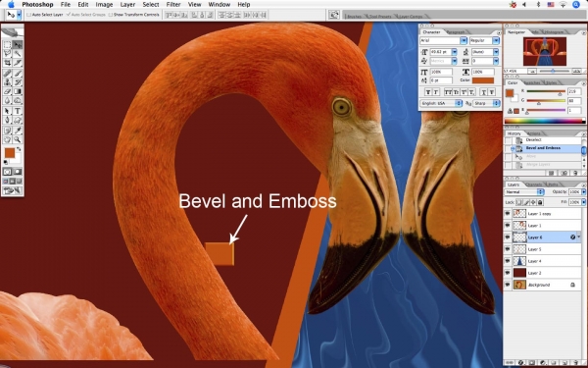Enable Auto Select Layer checkbox
Image resolution: width=588 pixels, height=368 pixels.
28,15
